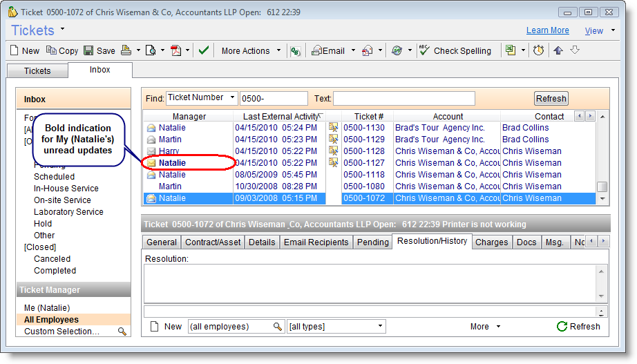Select the Email Recipients tab
The image size is (637, 364).
[x=316, y=242]
